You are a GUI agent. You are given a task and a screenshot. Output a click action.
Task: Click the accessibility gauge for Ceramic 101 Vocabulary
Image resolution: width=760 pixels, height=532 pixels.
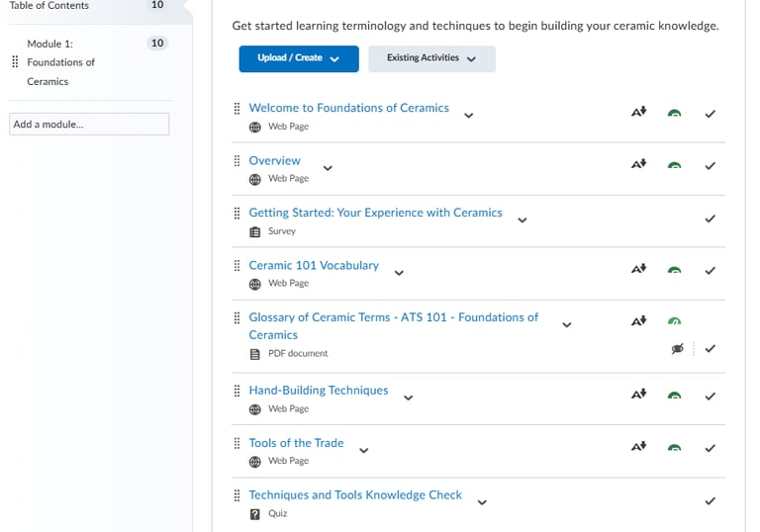click(x=674, y=270)
